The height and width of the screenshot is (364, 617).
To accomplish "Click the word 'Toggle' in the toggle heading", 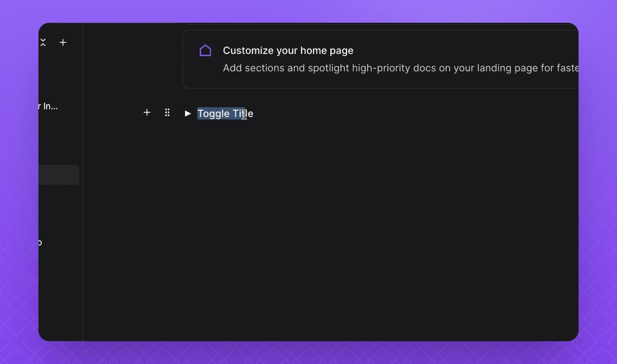I will click(213, 113).
